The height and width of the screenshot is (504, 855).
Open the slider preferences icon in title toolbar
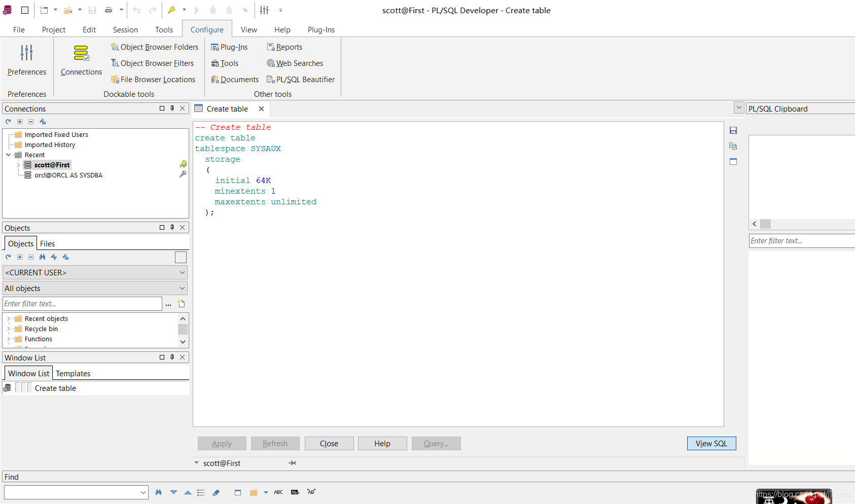coord(264,10)
